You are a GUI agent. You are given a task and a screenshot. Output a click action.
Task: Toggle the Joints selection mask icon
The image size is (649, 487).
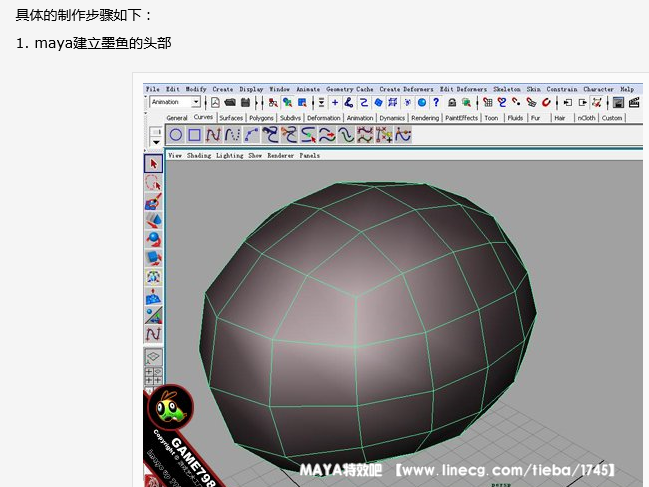(349, 102)
